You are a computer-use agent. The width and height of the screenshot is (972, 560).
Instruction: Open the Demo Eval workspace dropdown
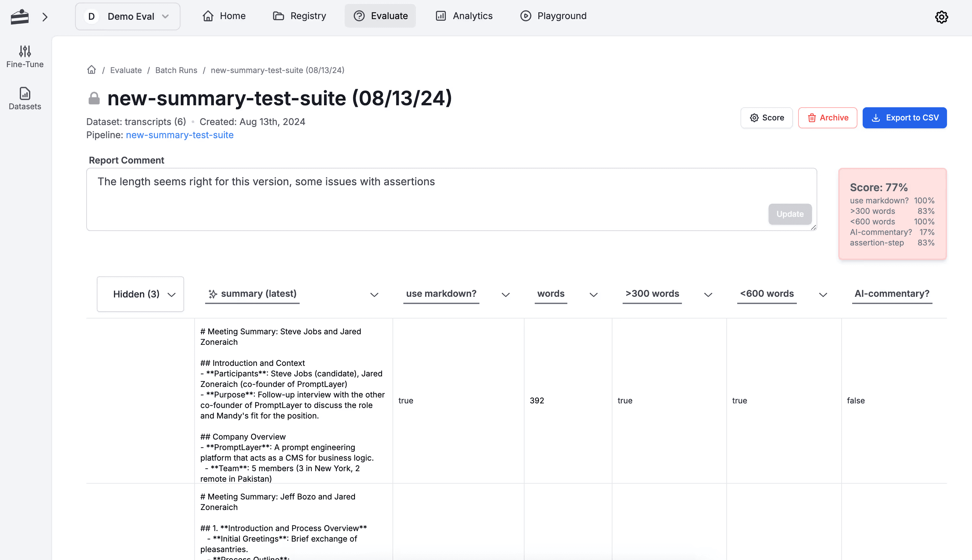coord(128,16)
